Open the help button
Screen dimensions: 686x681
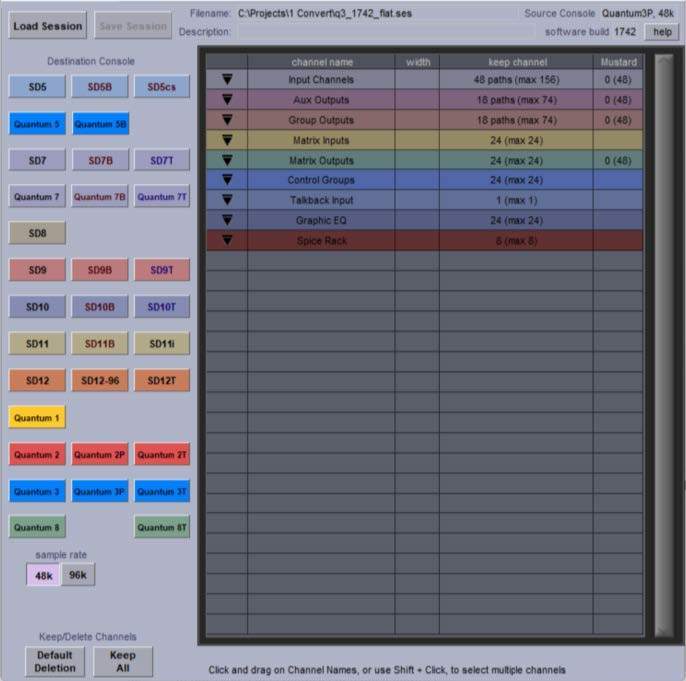660,32
